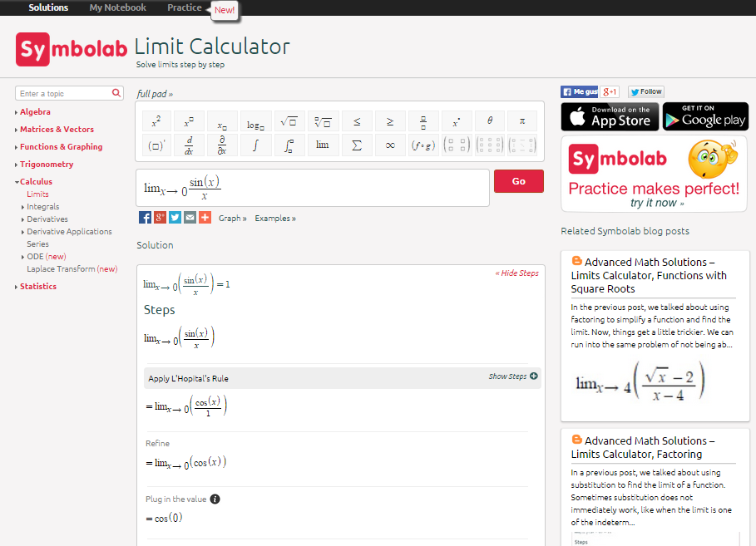Collapse the Calculus category
Screen dimensions: 756x546
coord(36,181)
